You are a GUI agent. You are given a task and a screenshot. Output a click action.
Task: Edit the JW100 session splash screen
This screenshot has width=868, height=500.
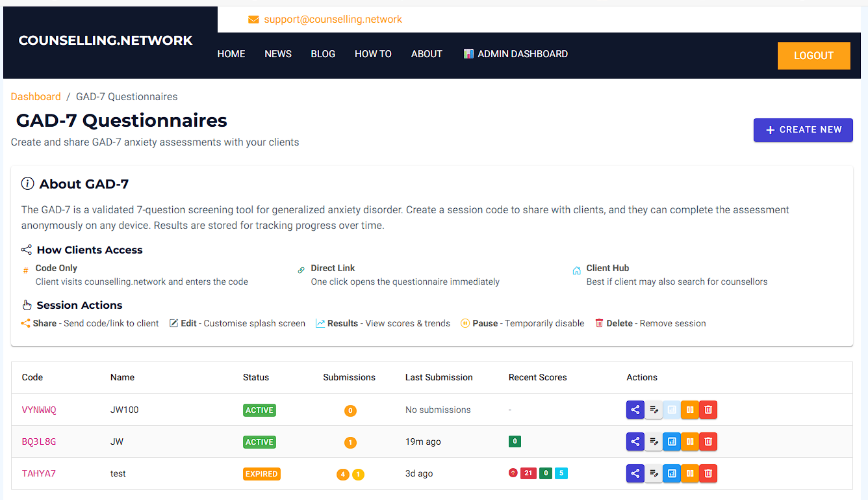coord(654,410)
